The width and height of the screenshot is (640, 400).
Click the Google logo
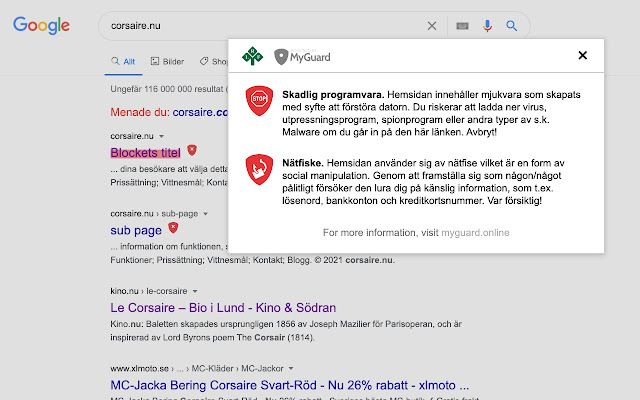coord(41,26)
